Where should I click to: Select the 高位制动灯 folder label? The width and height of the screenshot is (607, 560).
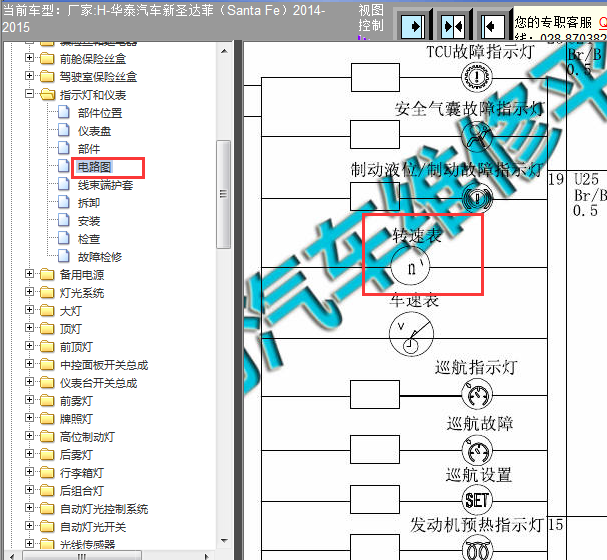pyautogui.click(x=87, y=437)
